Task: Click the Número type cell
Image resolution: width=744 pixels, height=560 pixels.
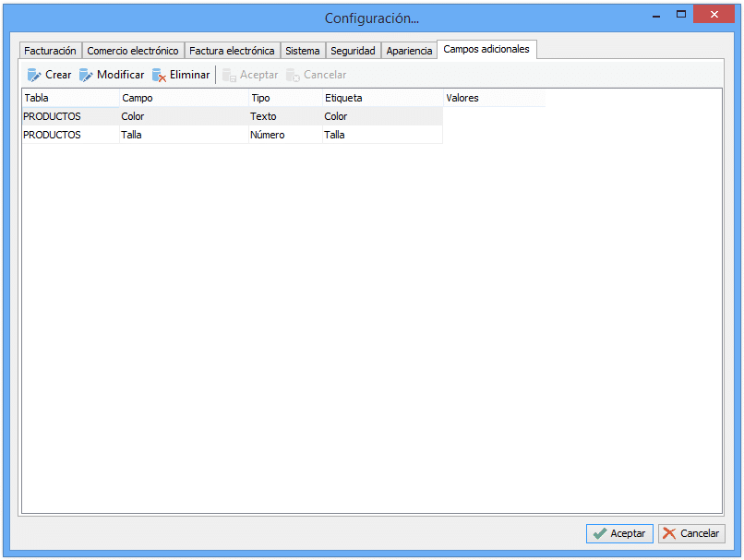Action: pos(285,135)
